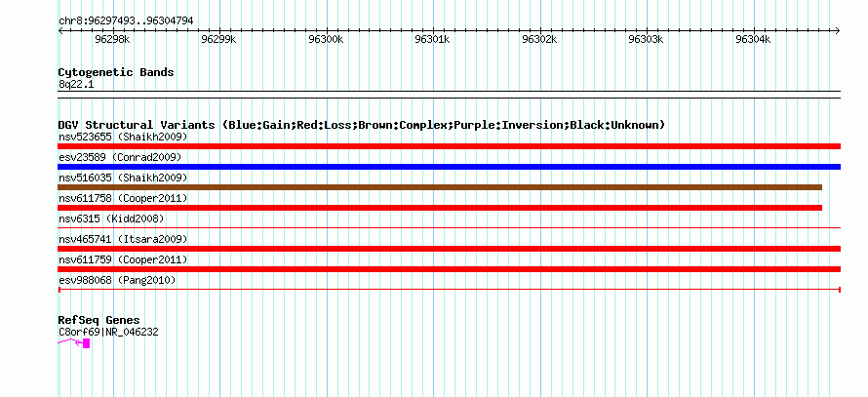
Task: Select the blue esv23589 gain bar
Action: click(x=449, y=167)
